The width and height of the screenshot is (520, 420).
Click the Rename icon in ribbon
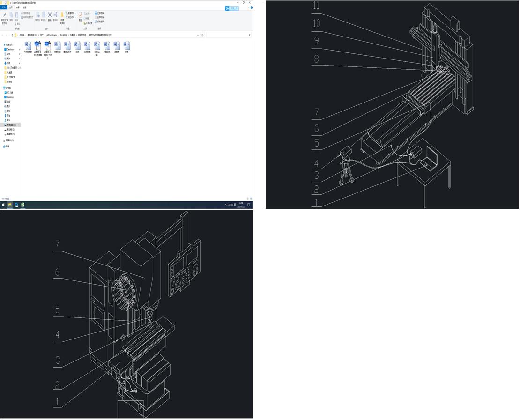click(55, 16)
